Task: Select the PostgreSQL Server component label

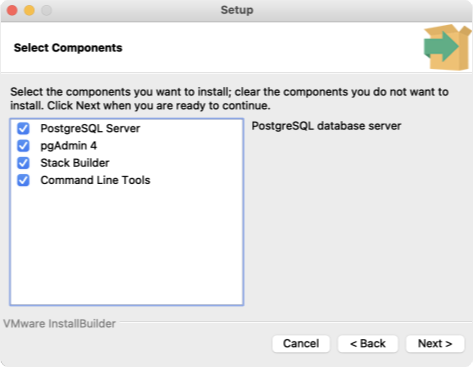Action: [90, 128]
